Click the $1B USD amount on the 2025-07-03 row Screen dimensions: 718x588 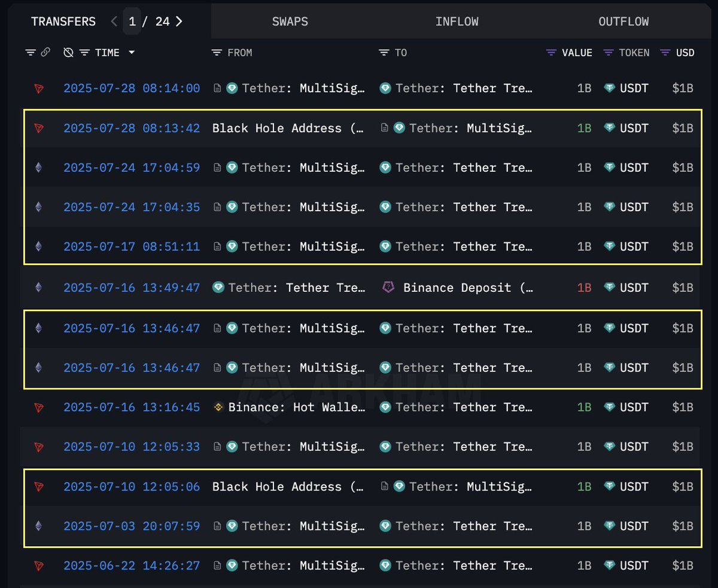tap(683, 526)
